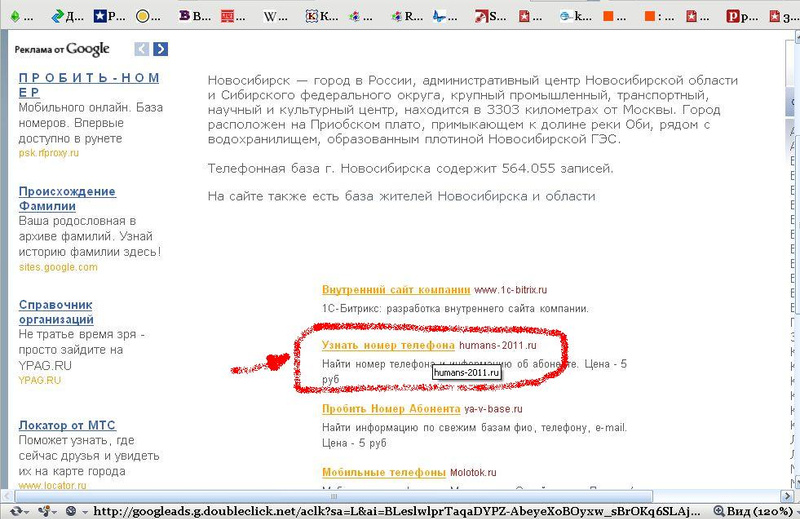The width and height of the screenshot is (800, 519).
Task: Open the Локатор от МТС ad link
Action: 67,425
